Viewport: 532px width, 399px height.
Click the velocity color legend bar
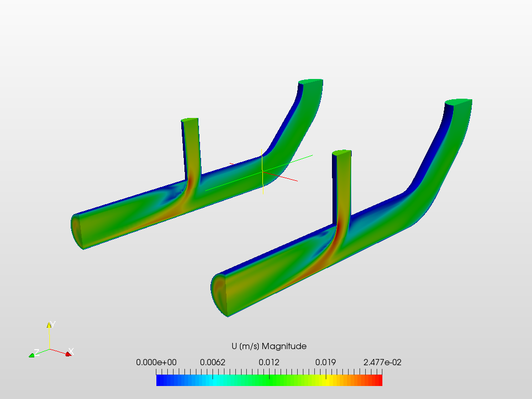point(269,380)
